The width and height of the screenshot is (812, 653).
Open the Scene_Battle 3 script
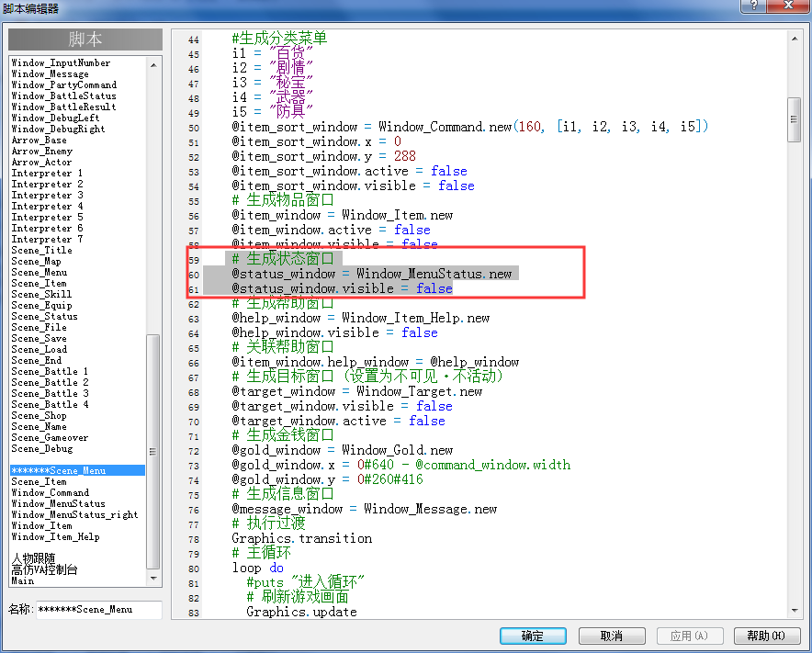[x=50, y=394]
